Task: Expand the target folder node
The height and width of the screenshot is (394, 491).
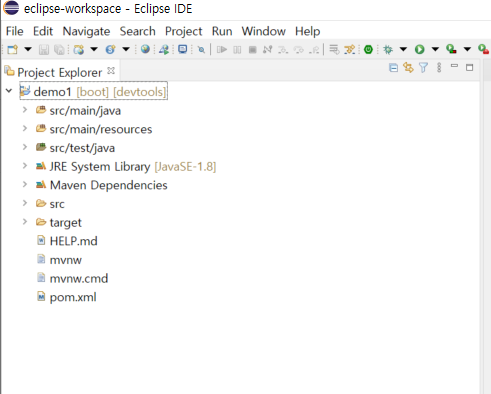Action: [25, 222]
